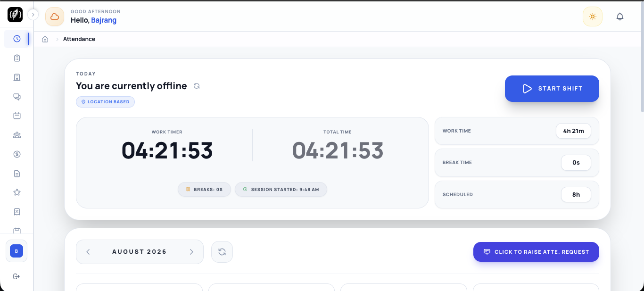Open the document page sidebar icon
This screenshot has width=644, height=291.
click(x=17, y=174)
